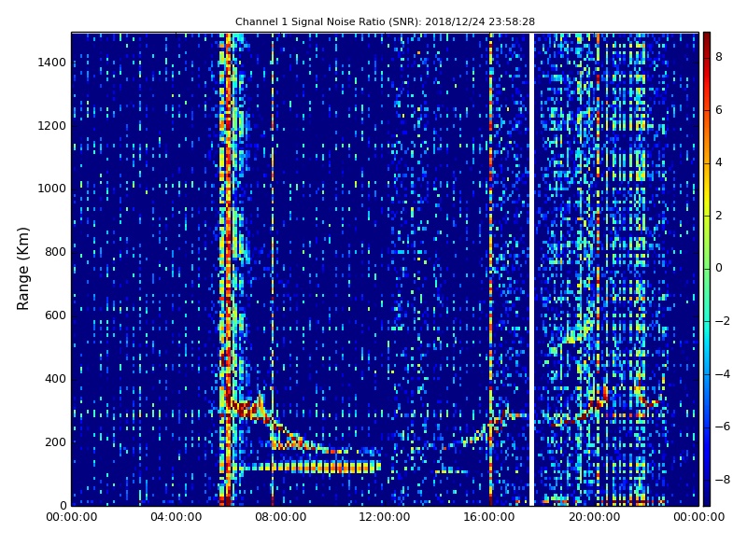This screenshot has height=560, width=747.
Task: Click the colorbar label −4
Action: (x=723, y=374)
